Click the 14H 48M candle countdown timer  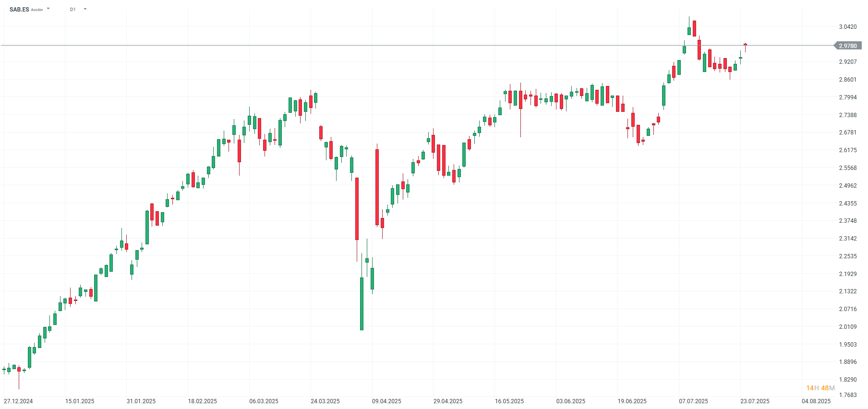[820, 388]
